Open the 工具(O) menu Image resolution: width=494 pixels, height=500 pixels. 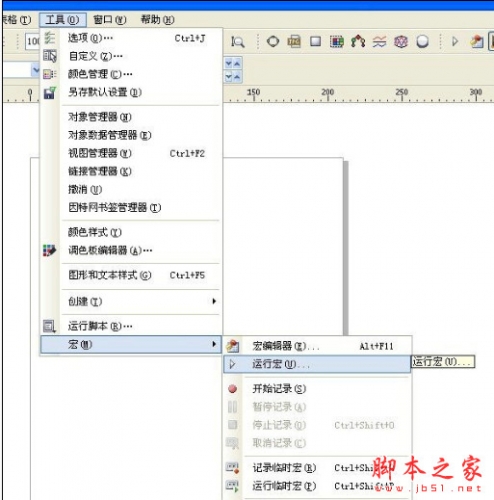(63, 20)
